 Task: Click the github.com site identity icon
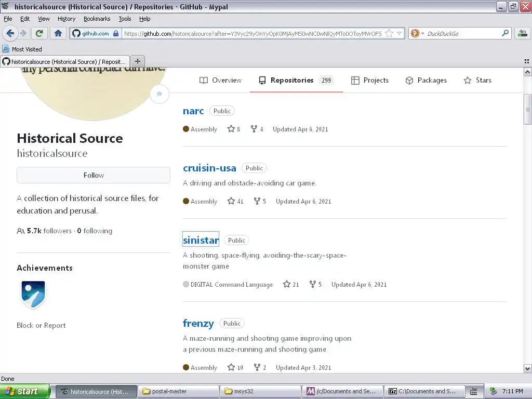coord(76,33)
